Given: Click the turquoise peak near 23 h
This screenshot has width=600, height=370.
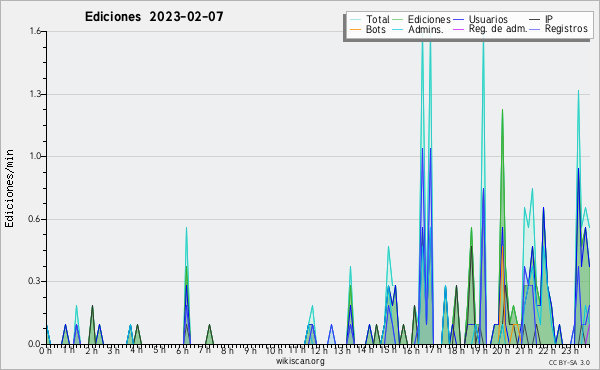Looking at the screenshot, I should (578, 91).
